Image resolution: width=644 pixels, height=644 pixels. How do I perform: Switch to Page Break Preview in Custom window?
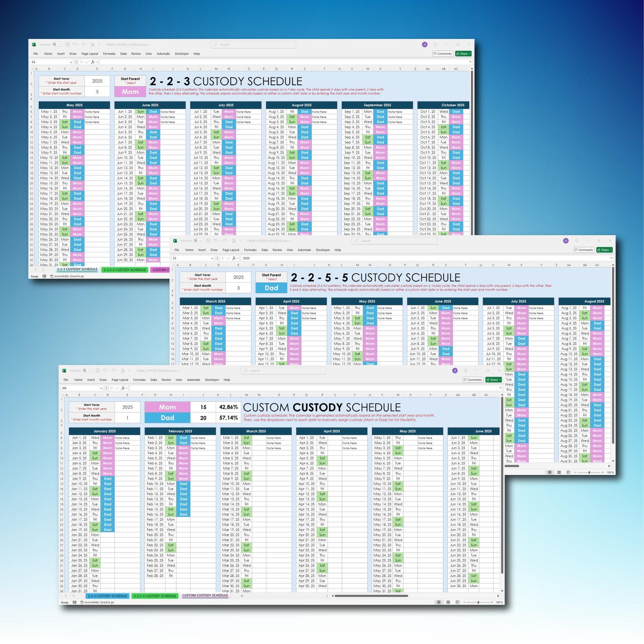click(457, 602)
